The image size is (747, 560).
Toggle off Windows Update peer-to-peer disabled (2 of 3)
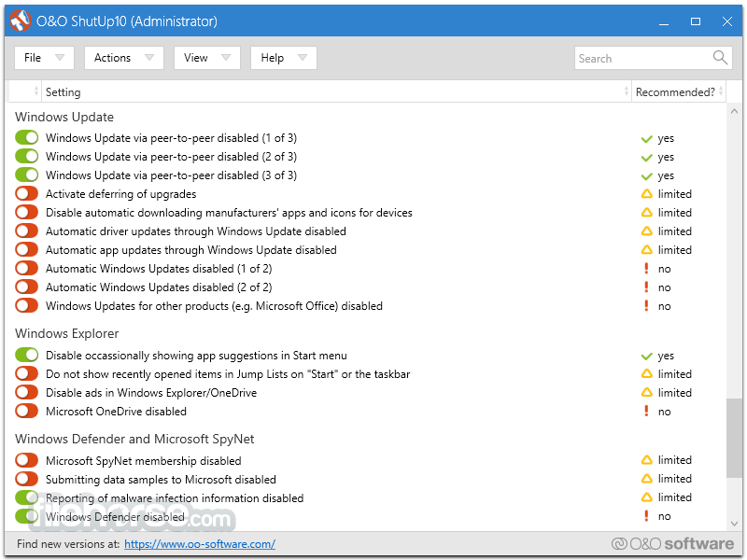coord(27,156)
